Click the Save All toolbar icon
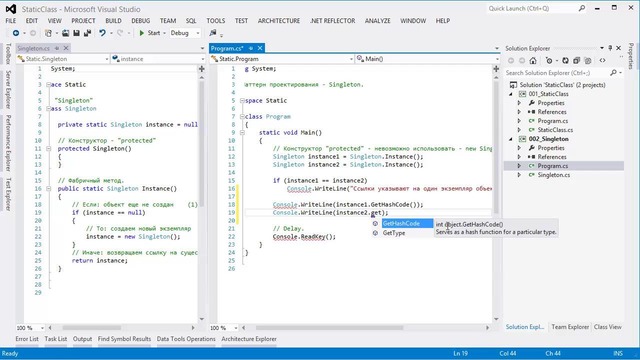The image size is (640, 360). [x=87, y=33]
